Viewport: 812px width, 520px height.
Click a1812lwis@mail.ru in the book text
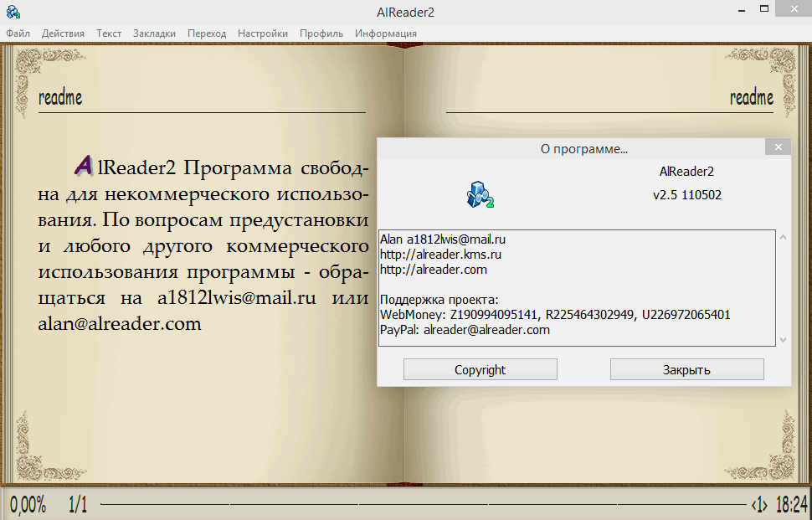point(237,298)
